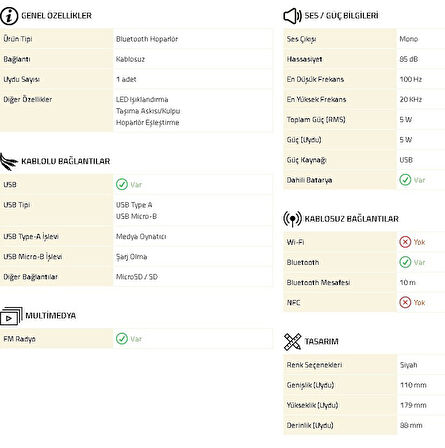Click the cable icon beside Kablolu Bağlantılar
Viewport: 445px width, 448px height.
(9, 161)
